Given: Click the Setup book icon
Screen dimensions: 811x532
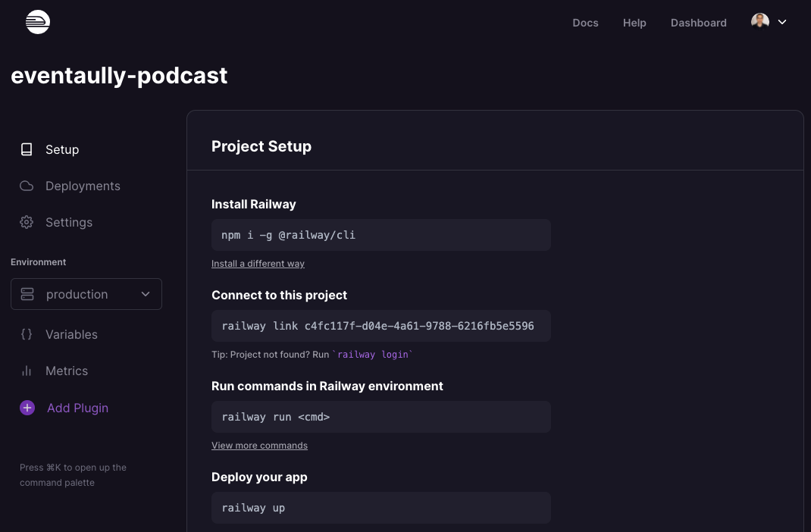Looking at the screenshot, I should [27, 149].
